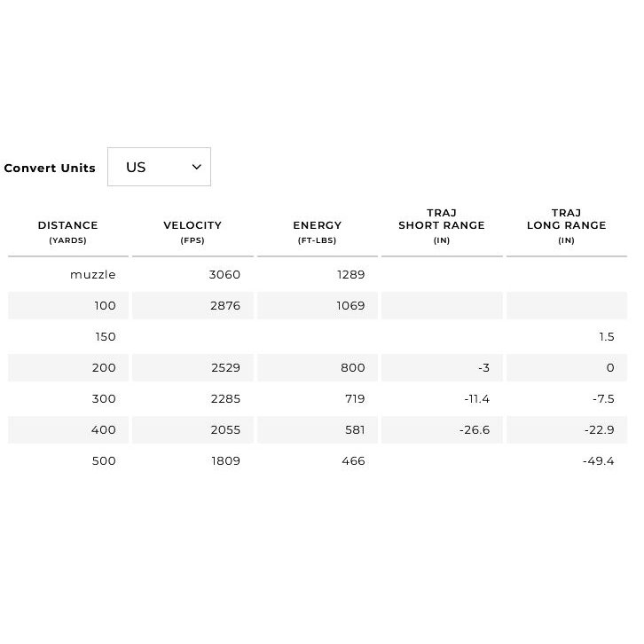
Task: Select the 500 yards long range value -49.4
Action: tap(599, 460)
